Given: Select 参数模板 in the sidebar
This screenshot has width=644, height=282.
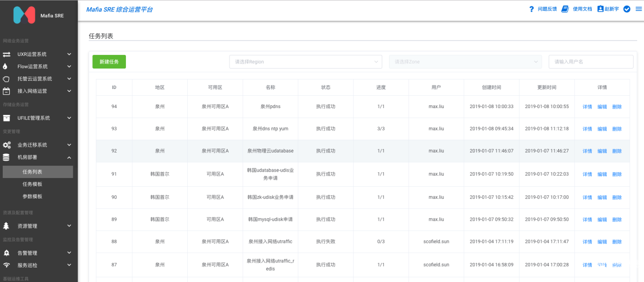Looking at the screenshot, I should pyautogui.click(x=32, y=196).
